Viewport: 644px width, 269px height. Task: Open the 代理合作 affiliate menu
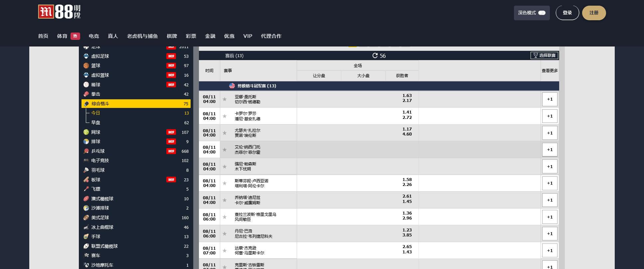coord(271,36)
